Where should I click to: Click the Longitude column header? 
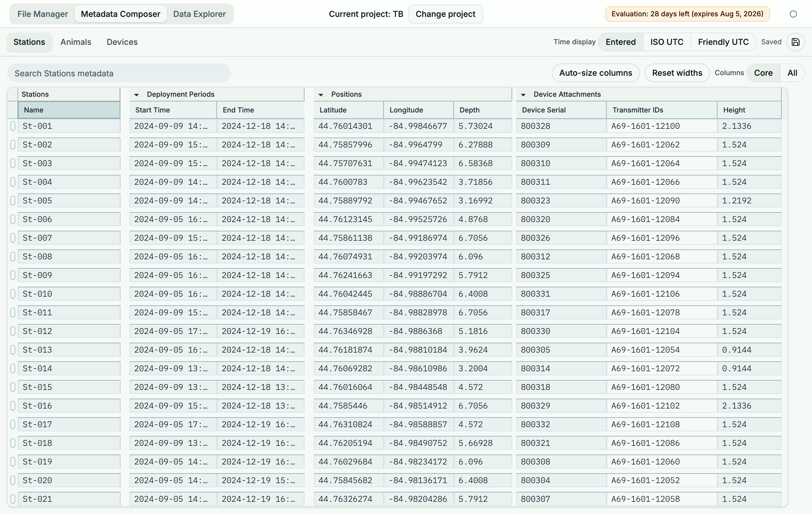(x=419, y=110)
